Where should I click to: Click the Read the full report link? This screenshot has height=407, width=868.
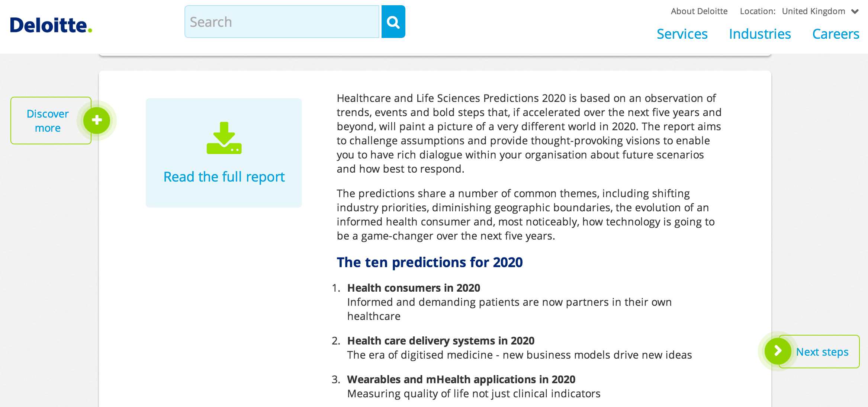[224, 177]
